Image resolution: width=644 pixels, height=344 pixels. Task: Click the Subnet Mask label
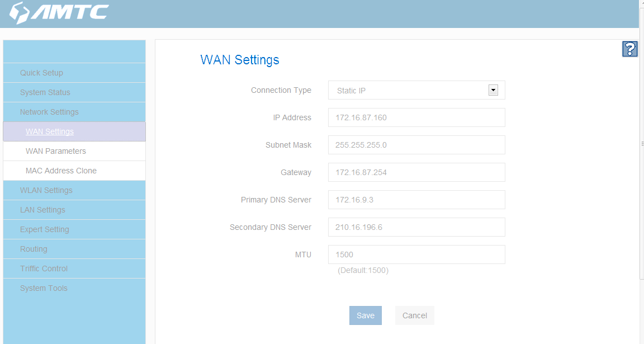[288, 145]
